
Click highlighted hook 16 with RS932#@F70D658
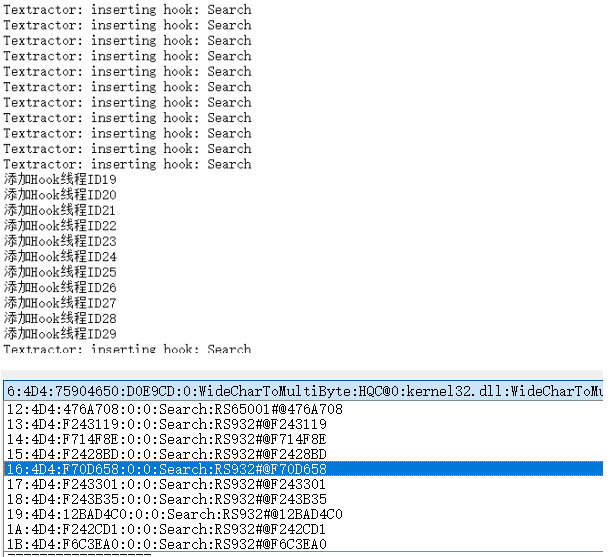coord(303,469)
